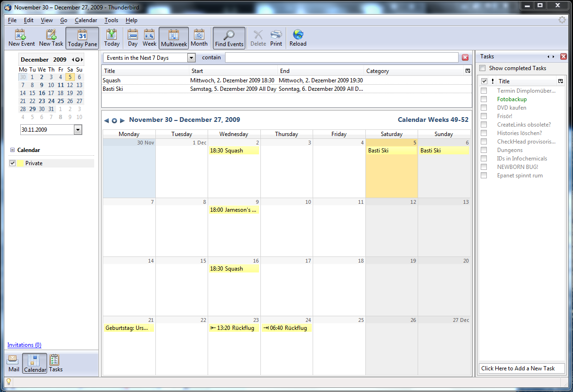Click the Reload calendars icon
The width and height of the screenshot is (573, 392).
pos(298,38)
